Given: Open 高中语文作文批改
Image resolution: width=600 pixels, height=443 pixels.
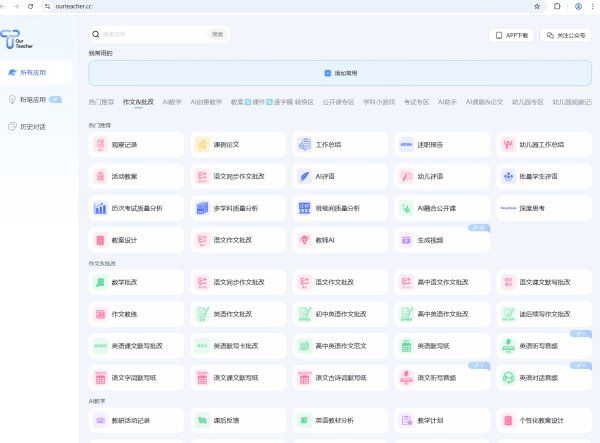Looking at the screenshot, I should (x=442, y=282).
